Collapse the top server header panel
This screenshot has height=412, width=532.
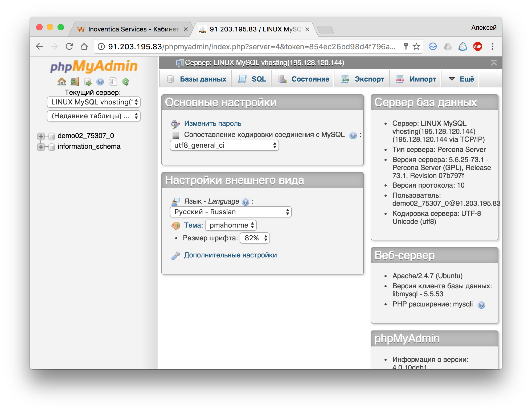494,63
